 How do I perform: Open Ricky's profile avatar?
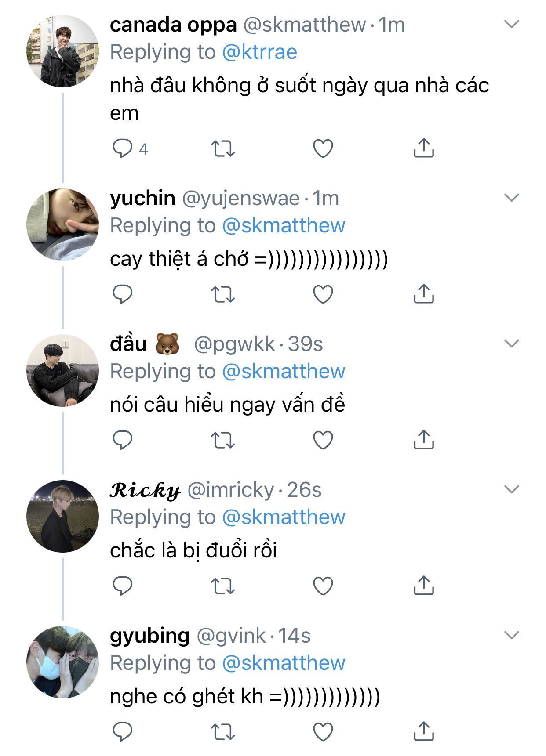pos(63,516)
